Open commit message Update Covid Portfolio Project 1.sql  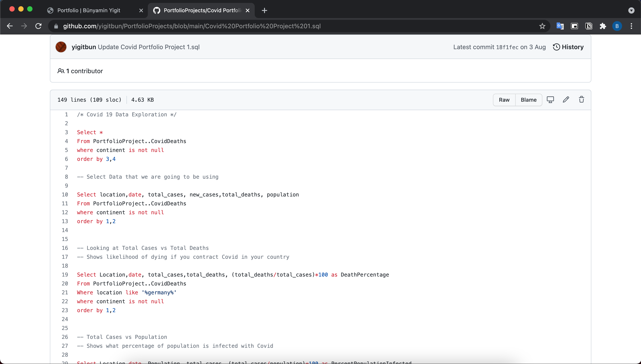point(149,47)
